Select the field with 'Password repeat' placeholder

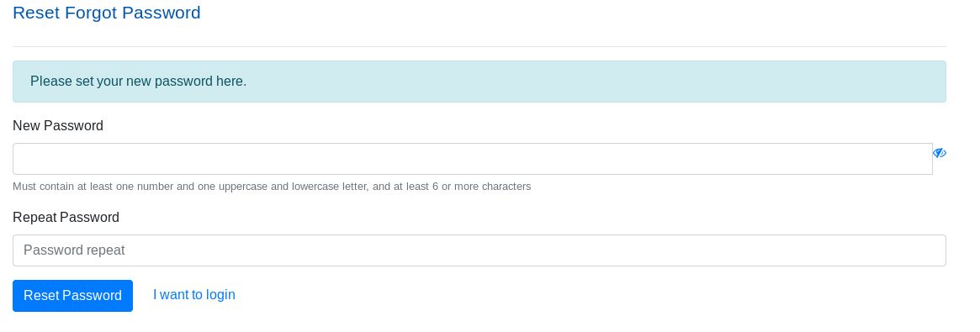[479, 250]
